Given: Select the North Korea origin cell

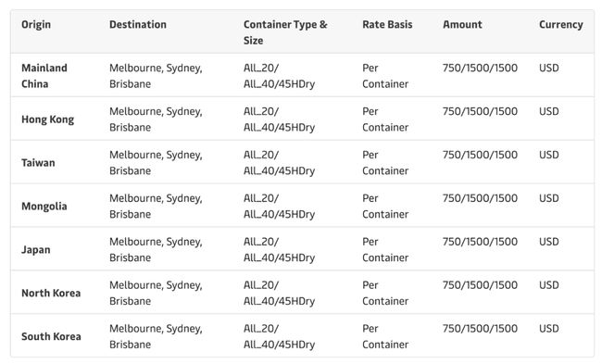Looking at the screenshot, I should (51, 293).
